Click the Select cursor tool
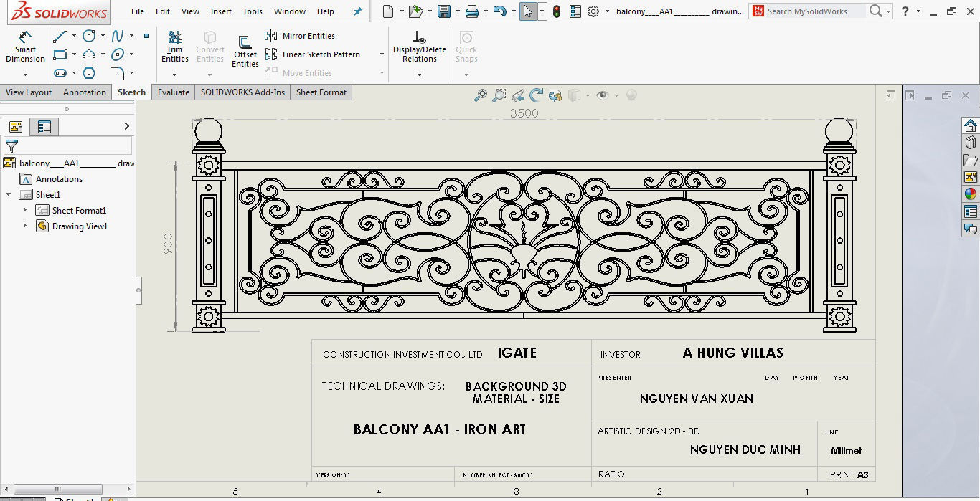Screen dimensions: 980x501 (x=528, y=11)
